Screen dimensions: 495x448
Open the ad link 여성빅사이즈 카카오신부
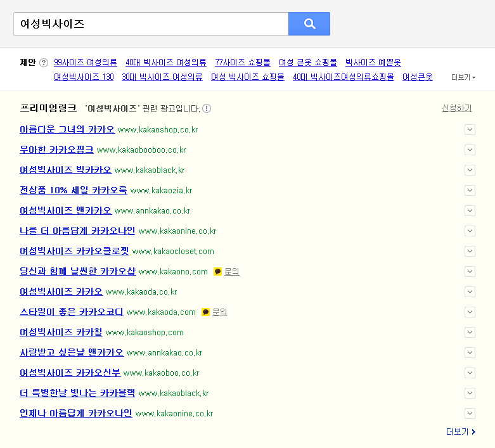click(70, 373)
